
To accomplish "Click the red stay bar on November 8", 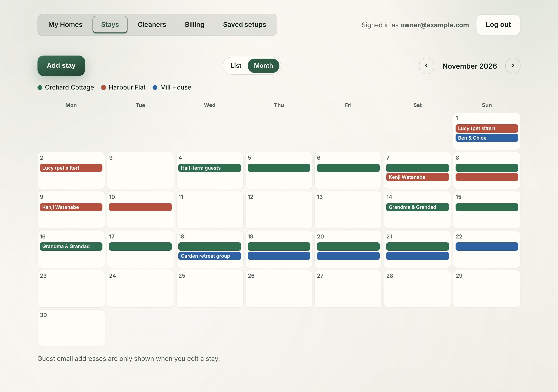I will pos(487,177).
